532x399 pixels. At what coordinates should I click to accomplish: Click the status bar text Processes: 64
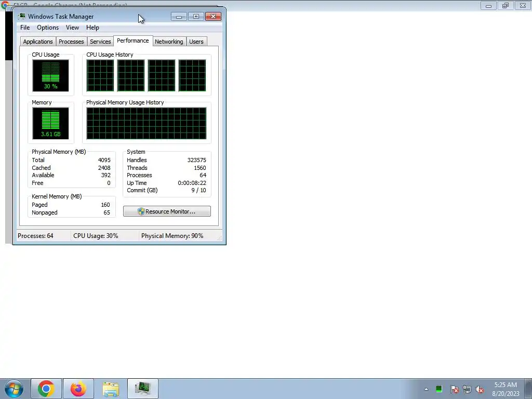(x=36, y=236)
